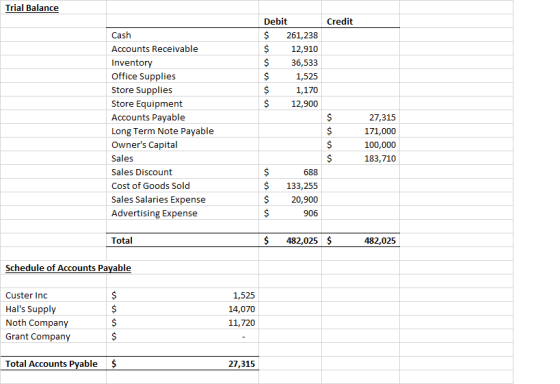The image size is (560, 384).
Task: Click the Owner's Capital value 100,000
Action: 380,145
